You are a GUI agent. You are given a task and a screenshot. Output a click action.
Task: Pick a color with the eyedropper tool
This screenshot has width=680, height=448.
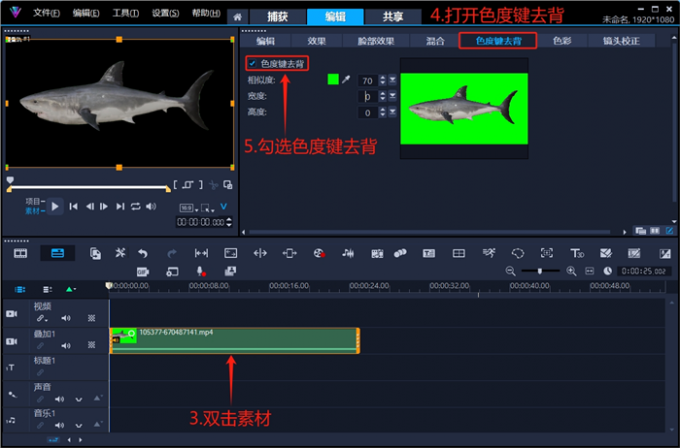click(346, 80)
